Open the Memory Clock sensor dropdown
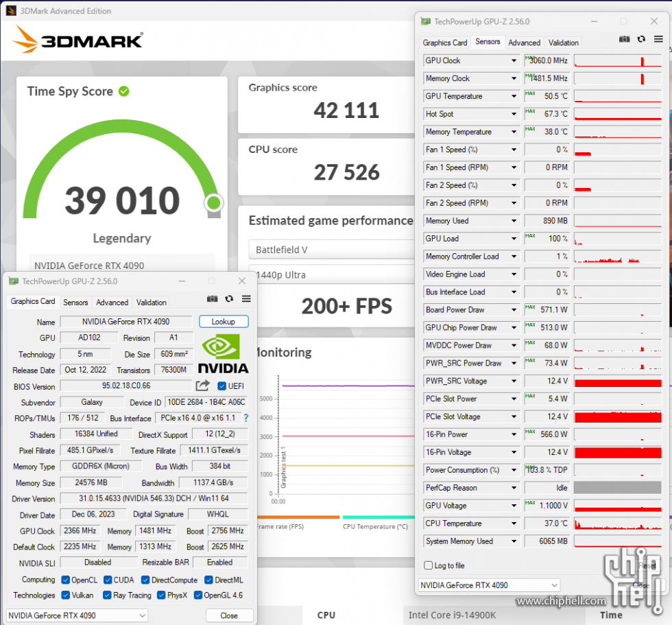The height and width of the screenshot is (625, 672). click(514, 78)
